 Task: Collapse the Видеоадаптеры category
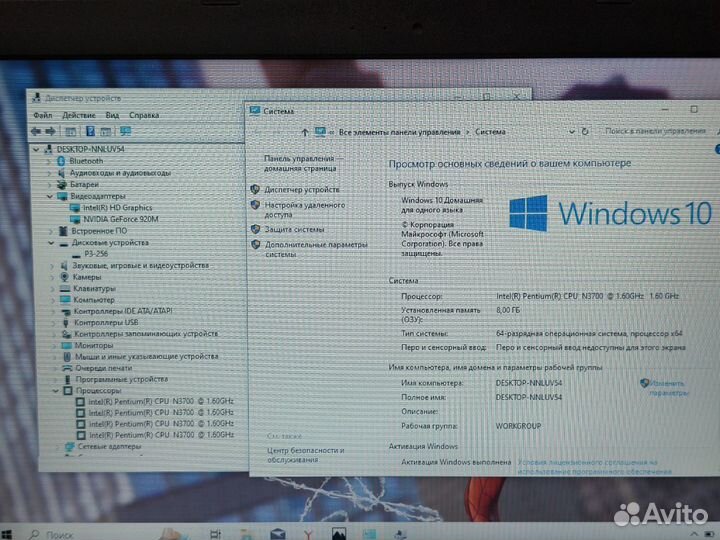click(51, 196)
